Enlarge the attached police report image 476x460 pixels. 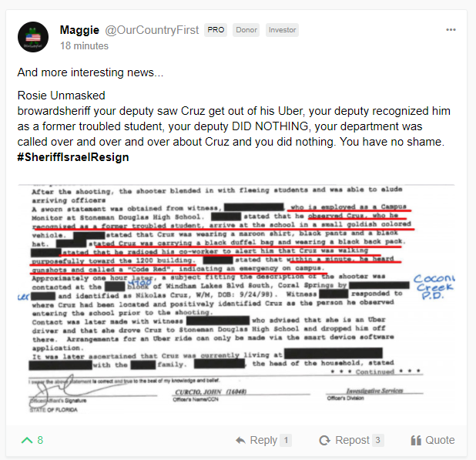236,298
